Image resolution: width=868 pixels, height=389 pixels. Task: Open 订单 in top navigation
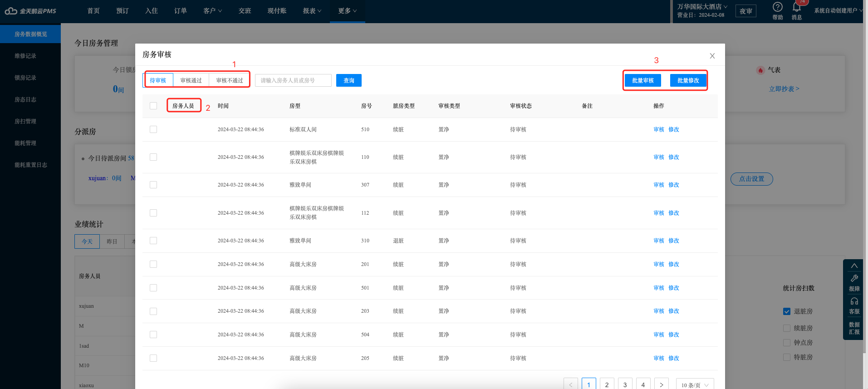pos(181,11)
